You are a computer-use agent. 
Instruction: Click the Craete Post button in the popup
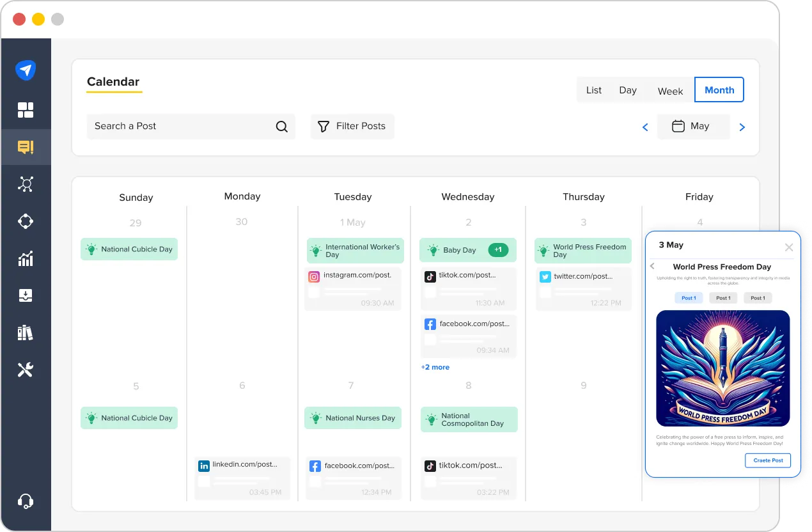767,460
